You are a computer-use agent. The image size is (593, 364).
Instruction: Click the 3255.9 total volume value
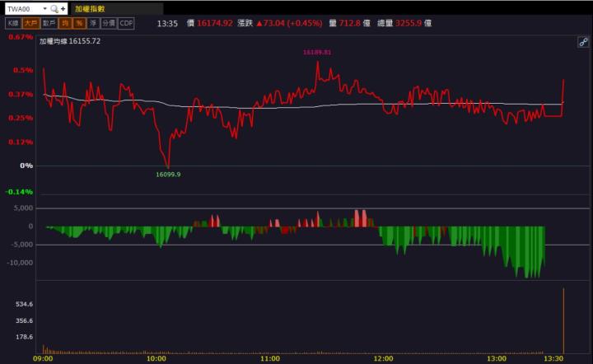click(409, 23)
